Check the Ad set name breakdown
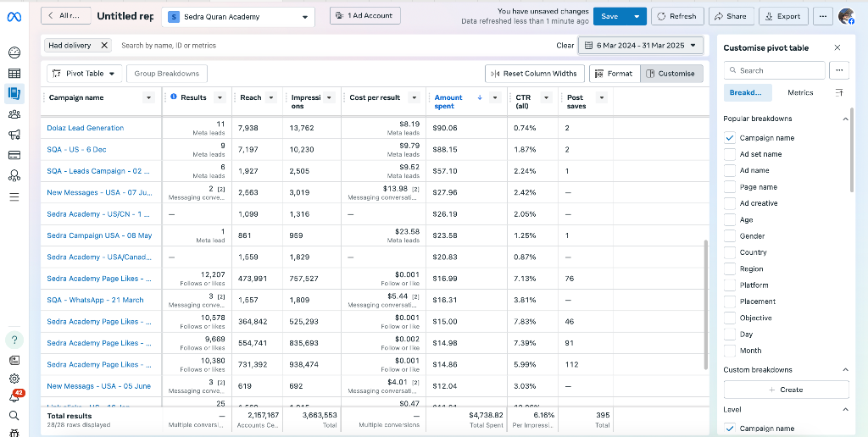Screen dimensions: 868x437 [x=730, y=154]
